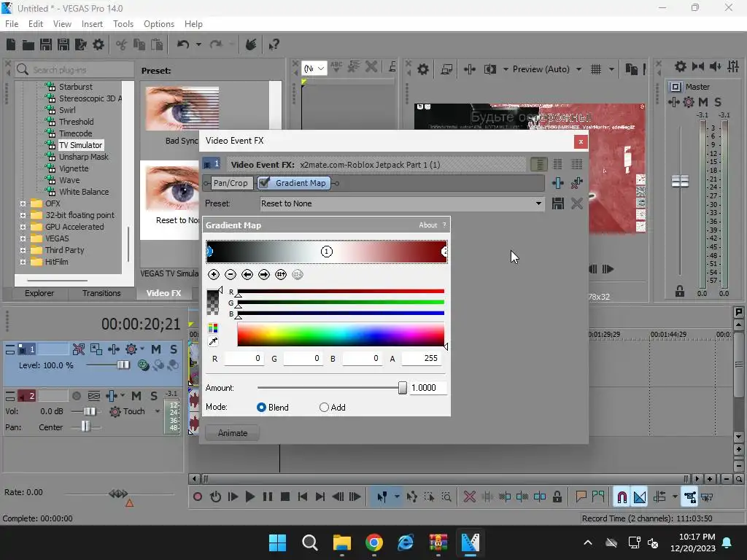Mute video track 1 with M
This screenshot has width=747, height=560.
pyautogui.click(x=156, y=349)
